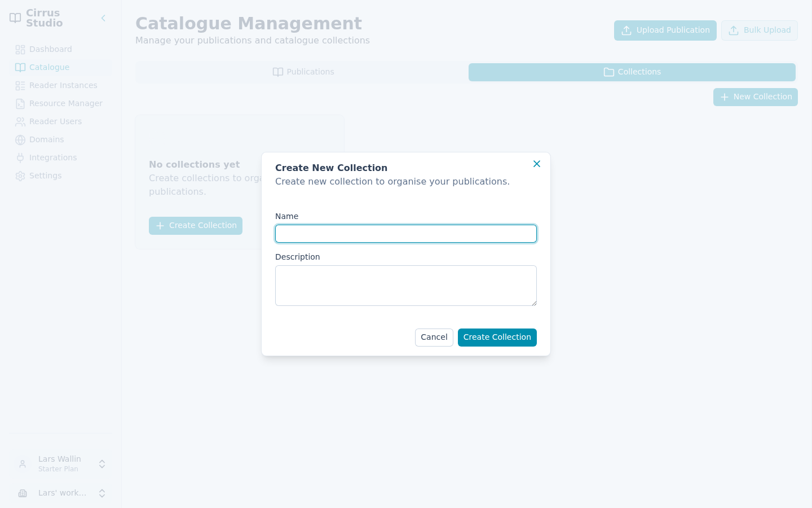This screenshot has height=508, width=812.
Task: Click the Settings gear icon
Action: click(x=20, y=176)
